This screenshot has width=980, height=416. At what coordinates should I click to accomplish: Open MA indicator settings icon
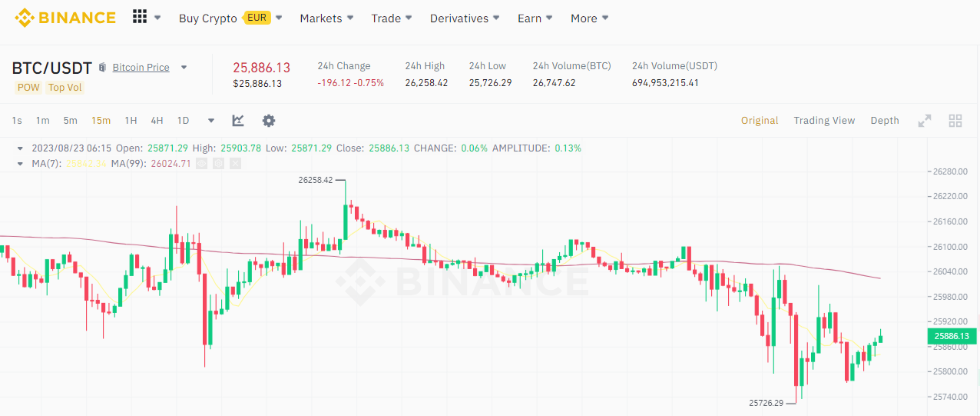(x=218, y=163)
